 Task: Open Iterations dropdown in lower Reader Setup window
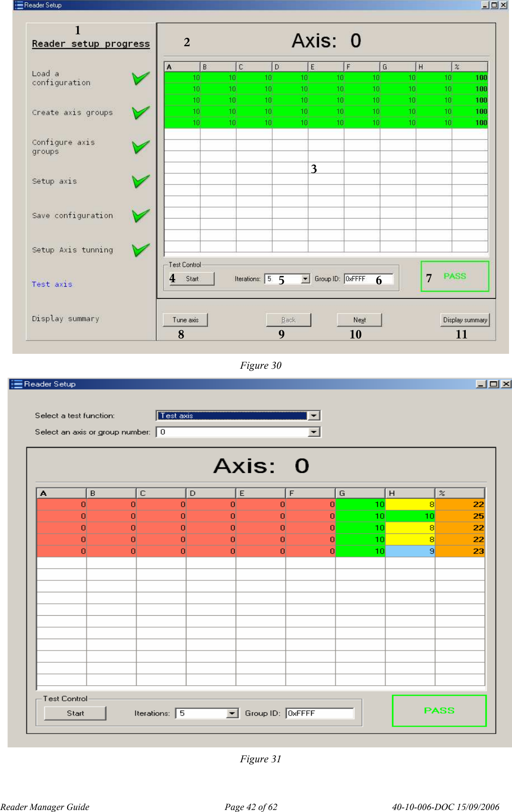tap(232, 713)
